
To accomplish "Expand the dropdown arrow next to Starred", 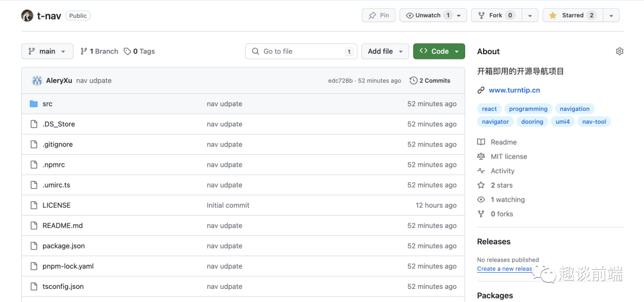I will tap(611, 15).
